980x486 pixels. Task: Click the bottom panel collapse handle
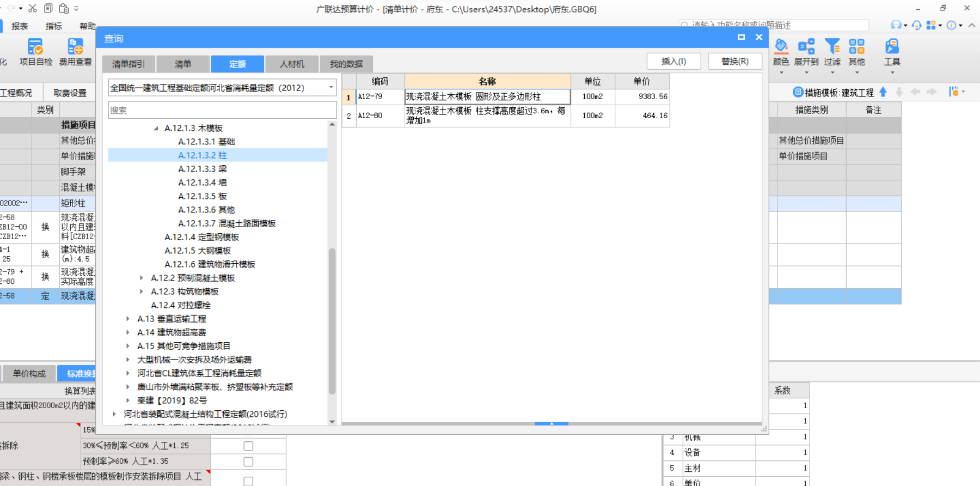[552, 423]
